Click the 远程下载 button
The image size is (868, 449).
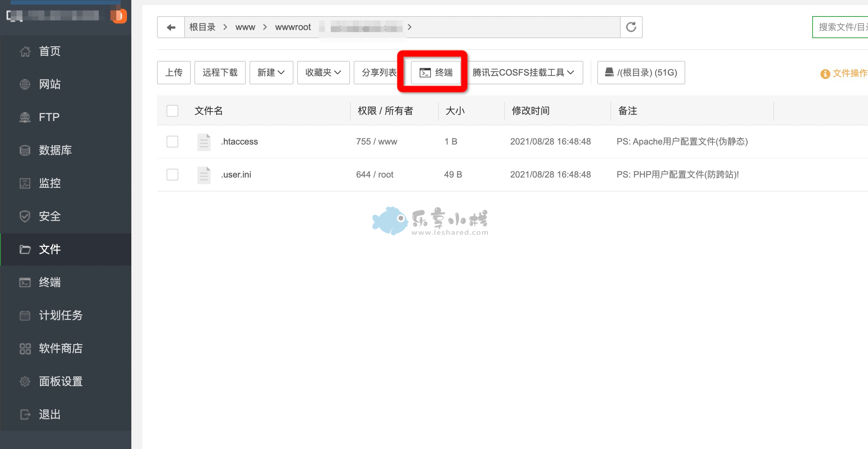point(220,73)
